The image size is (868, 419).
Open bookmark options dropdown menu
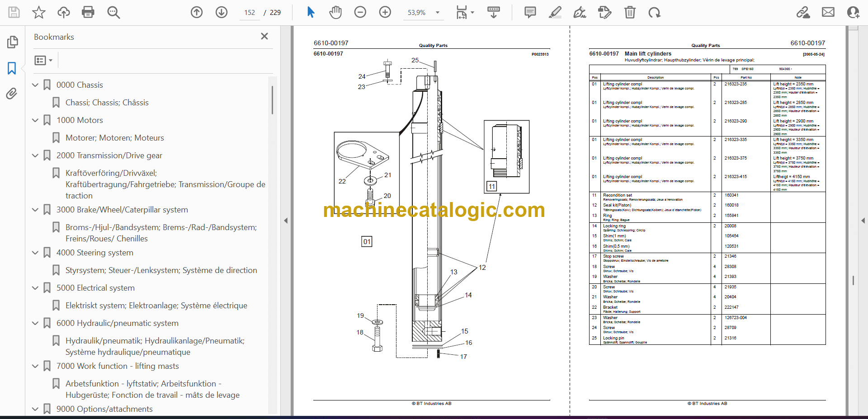pyautogui.click(x=43, y=60)
